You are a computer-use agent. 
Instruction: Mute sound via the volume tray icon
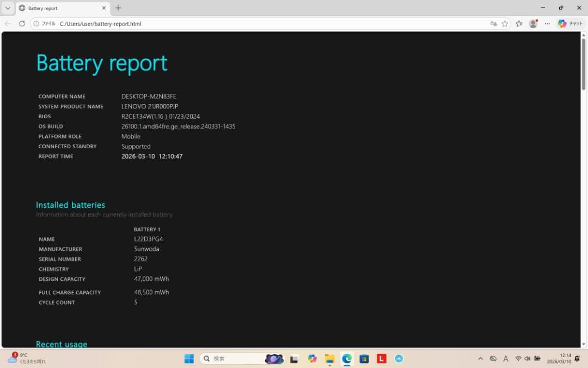tap(527, 358)
